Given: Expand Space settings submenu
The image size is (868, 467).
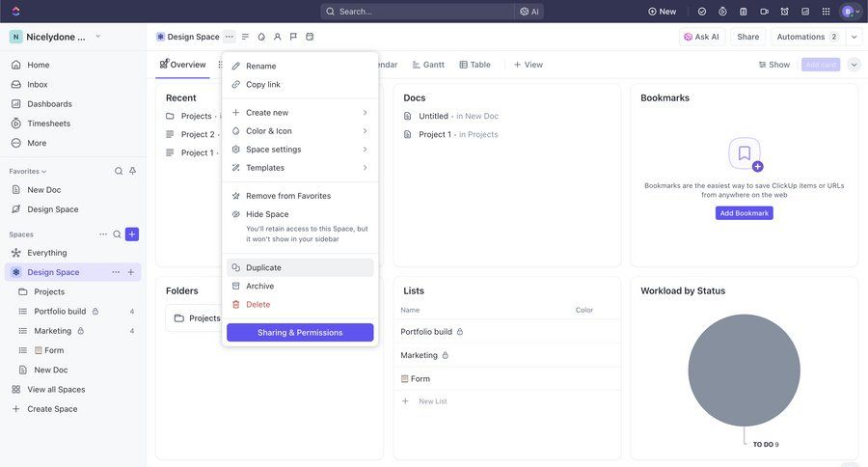Looking at the screenshot, I should (365, 149).
